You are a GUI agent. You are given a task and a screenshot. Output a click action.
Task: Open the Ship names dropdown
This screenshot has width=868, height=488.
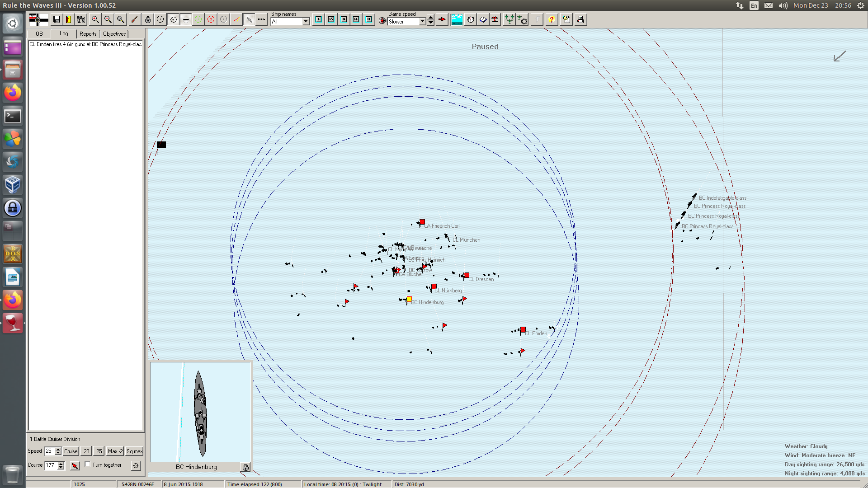click(x=306, y=22)
